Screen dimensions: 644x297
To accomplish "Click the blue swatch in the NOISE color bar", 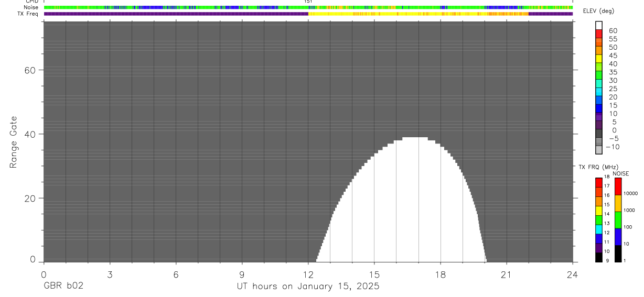I will tap(618, 237).
